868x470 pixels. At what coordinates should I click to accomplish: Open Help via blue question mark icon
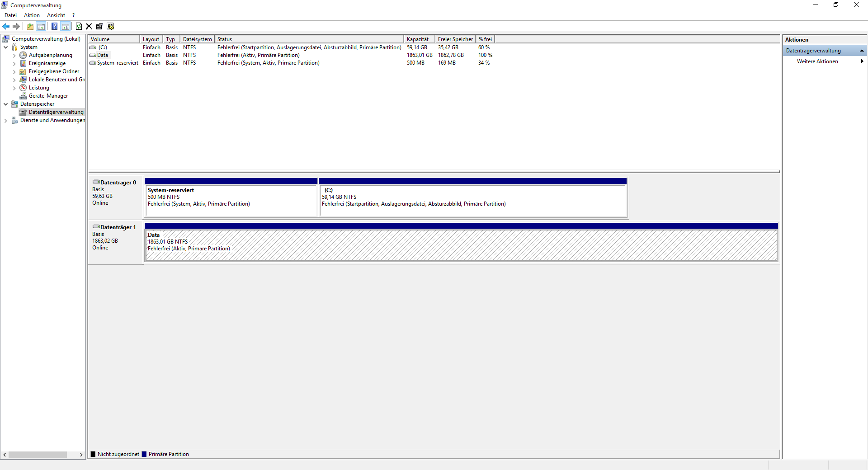[54, 26]
